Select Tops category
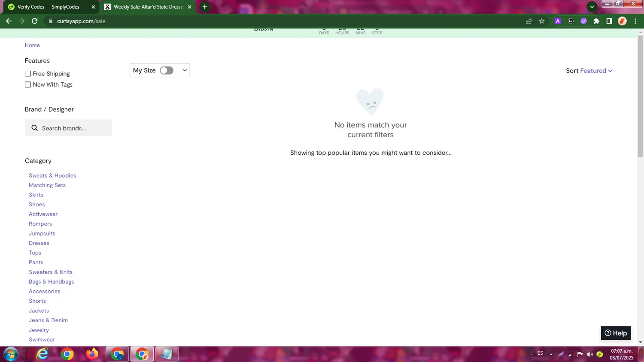Image resolution: width=644 pixels, height=362 pixels. pyautogui.click(x=35, y=253)
